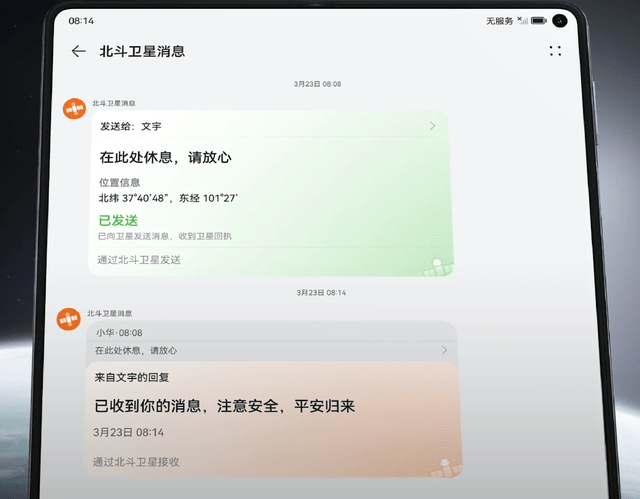This screenshot has height=499, width=640.
Task: Tap reply message 已收到你的消息，注意安全，平安归来
Action: [224, 406]
